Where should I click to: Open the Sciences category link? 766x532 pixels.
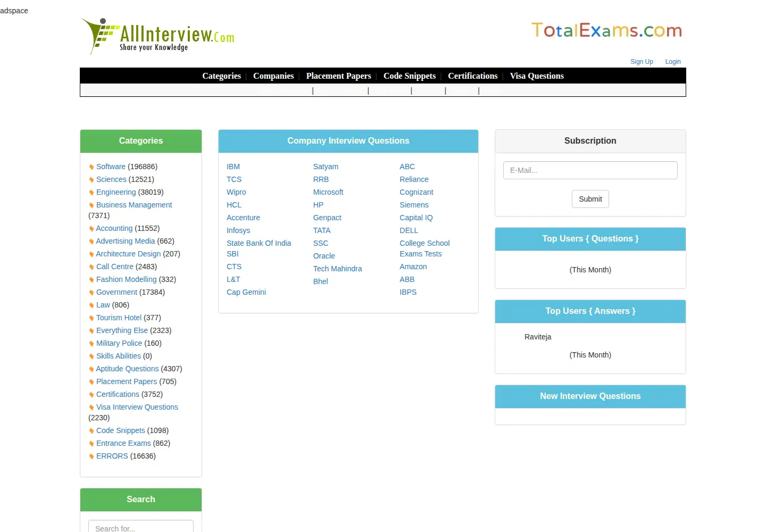click(111, 179)
